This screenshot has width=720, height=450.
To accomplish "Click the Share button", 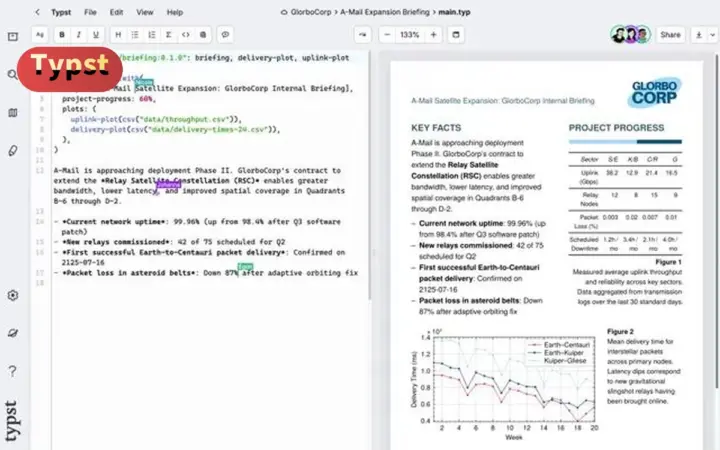I will [x=670, y=34].
